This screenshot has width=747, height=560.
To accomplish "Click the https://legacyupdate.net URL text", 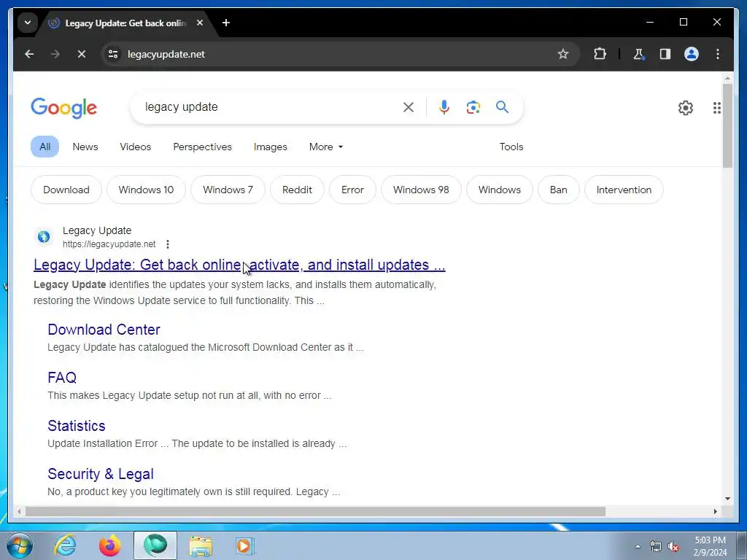I will [x=109, y=244].
